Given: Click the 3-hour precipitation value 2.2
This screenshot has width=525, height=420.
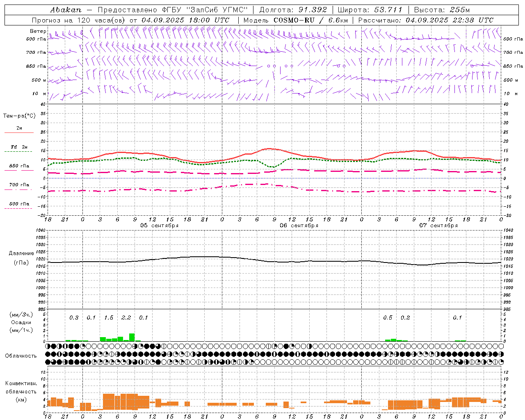Looking at the screenshot, I should [126, 317].
